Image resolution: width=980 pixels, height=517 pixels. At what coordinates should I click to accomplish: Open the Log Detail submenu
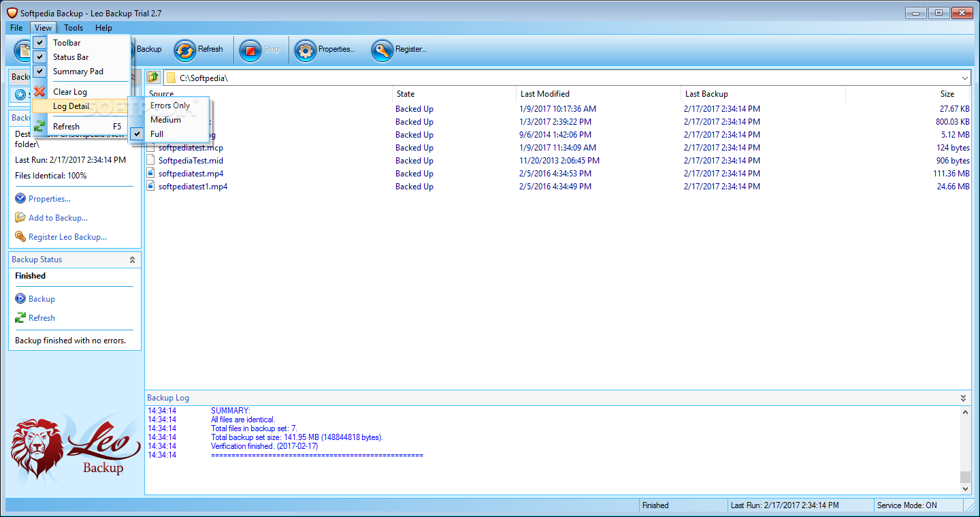click(80, 106)
